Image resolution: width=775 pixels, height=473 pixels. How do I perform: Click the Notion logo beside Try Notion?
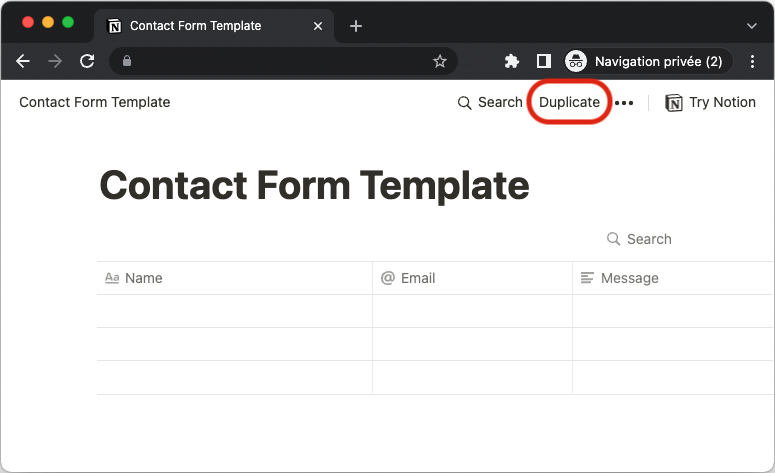coord(674,102)
